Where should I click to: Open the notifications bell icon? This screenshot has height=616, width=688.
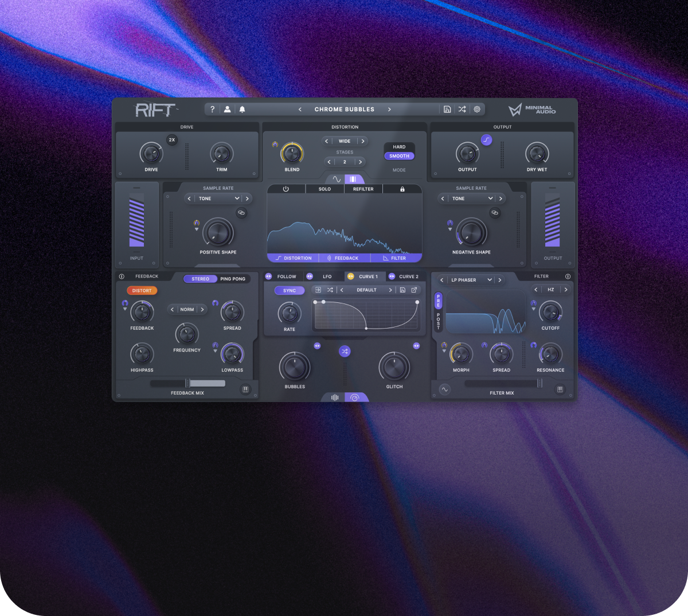242,109
